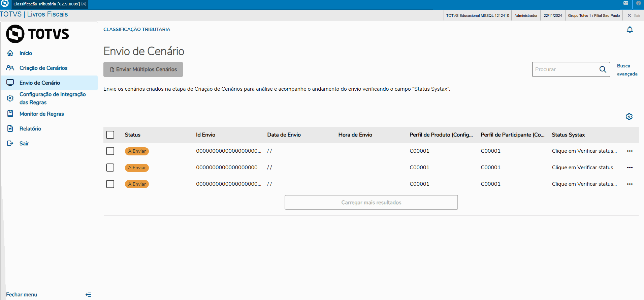The image size is (644, 300).
Task: Collapse the sidebar with the arrow icon
Action: (88, 295)
